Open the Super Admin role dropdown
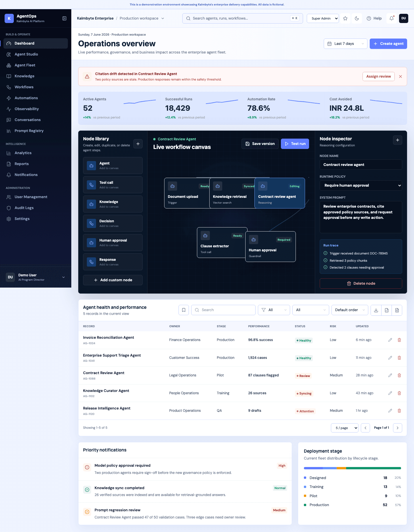 pos(323,18)
